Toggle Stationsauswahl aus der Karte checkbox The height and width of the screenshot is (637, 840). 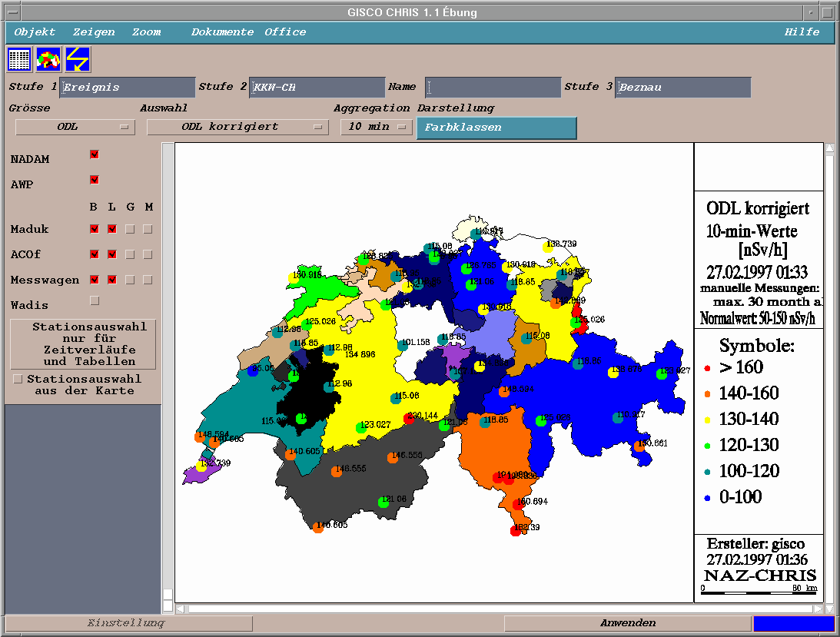click(18, 379)
